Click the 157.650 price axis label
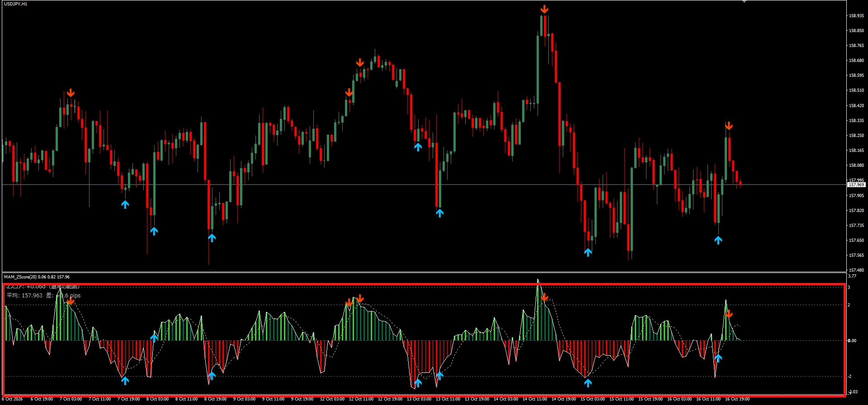The image size is (868, 405). tap(857, 240)
